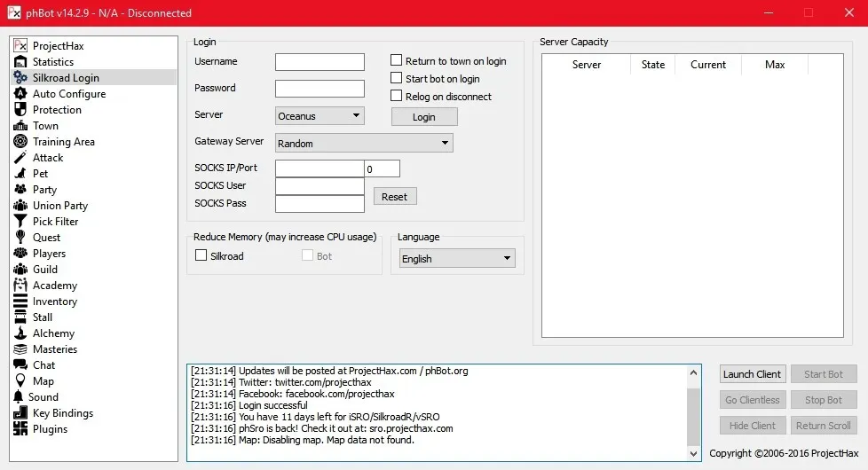Switch to the Training Area page label

click(x=64, y=142)
